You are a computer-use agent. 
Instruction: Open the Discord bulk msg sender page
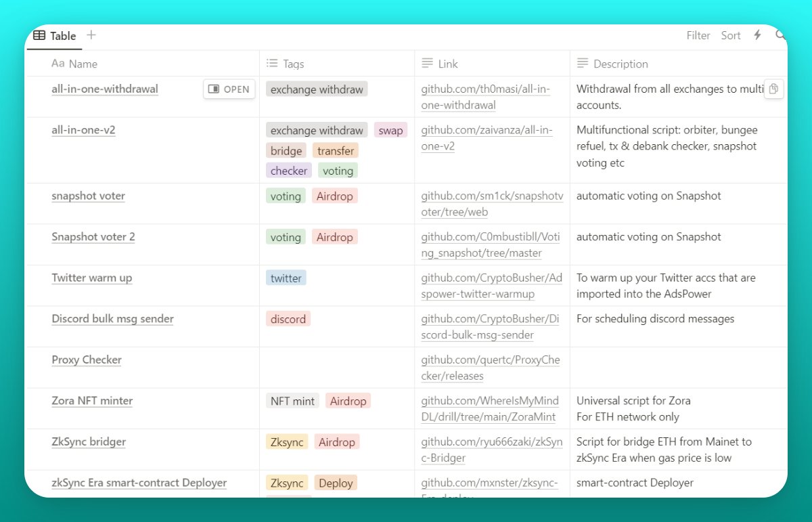(112, 319)
